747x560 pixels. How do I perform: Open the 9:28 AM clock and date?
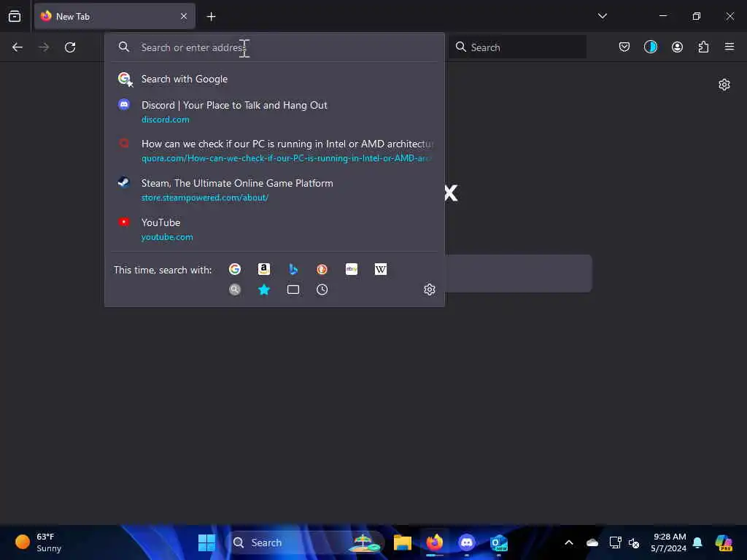coord(668,542)
